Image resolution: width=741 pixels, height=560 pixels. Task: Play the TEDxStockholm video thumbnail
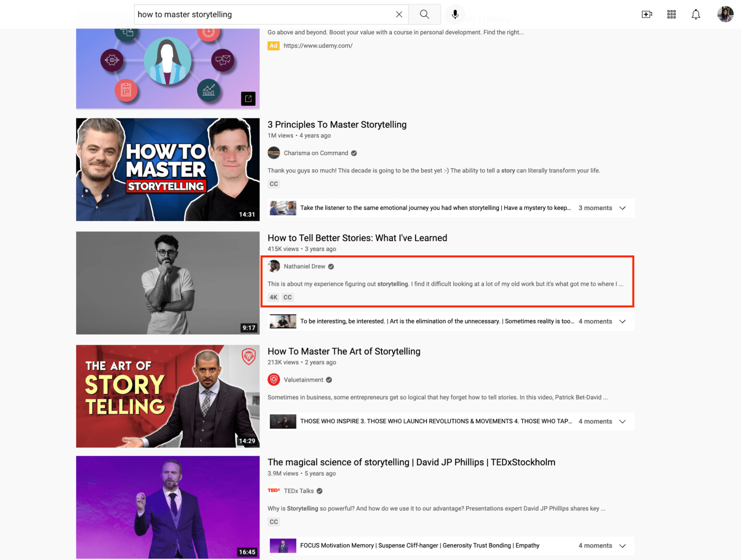tap(168, 507)
